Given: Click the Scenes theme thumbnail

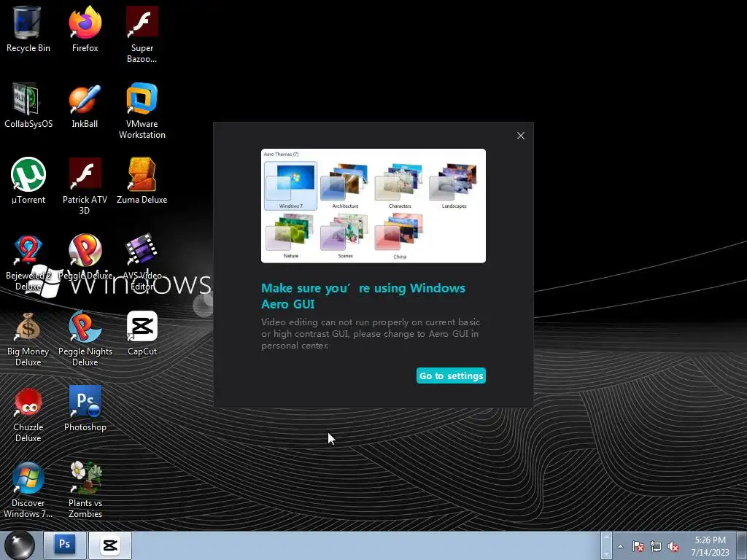Looking at the screenshot, I should click(x=345, y=236).
